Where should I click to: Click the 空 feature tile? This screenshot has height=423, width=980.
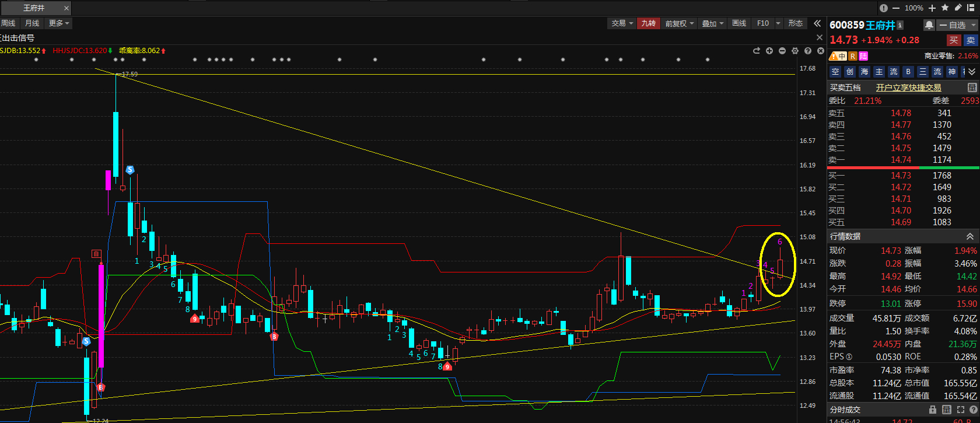click(x=835, y=72)
